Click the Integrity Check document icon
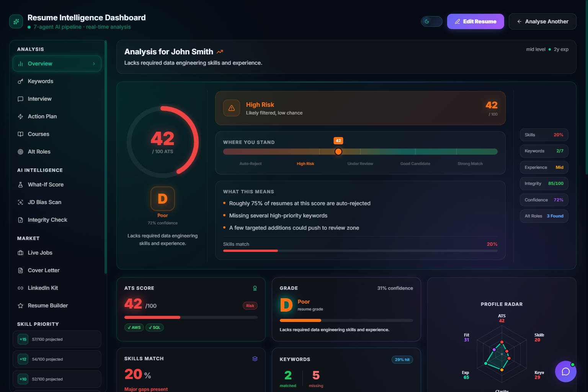This screenshot has width=588, height=392. 21,220
